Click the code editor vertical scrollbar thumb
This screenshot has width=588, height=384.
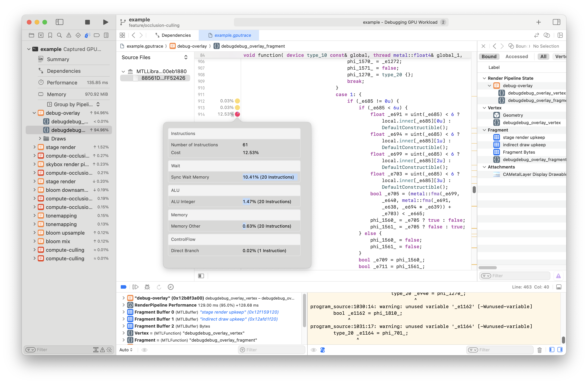(474, 189)
